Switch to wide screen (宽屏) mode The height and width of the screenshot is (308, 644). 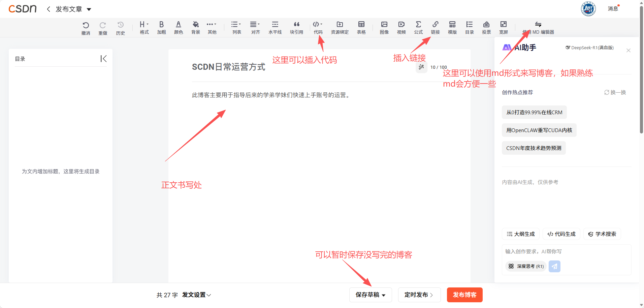[503, 27]
